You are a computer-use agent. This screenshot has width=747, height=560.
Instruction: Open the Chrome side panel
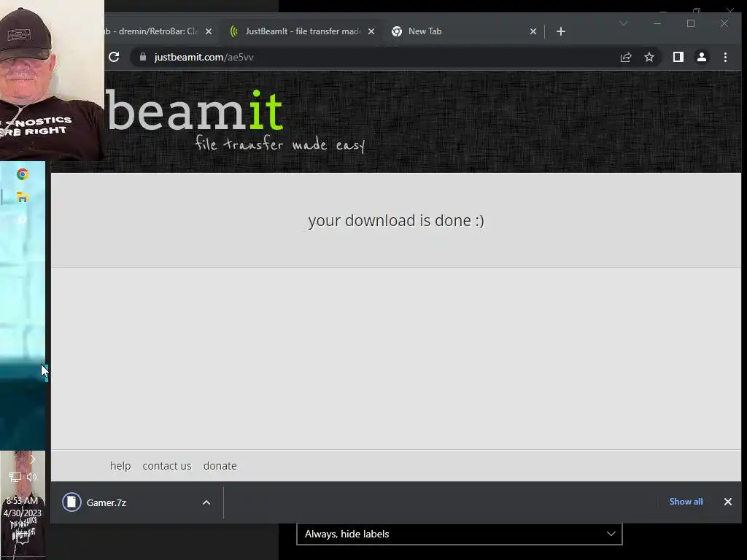678,57
